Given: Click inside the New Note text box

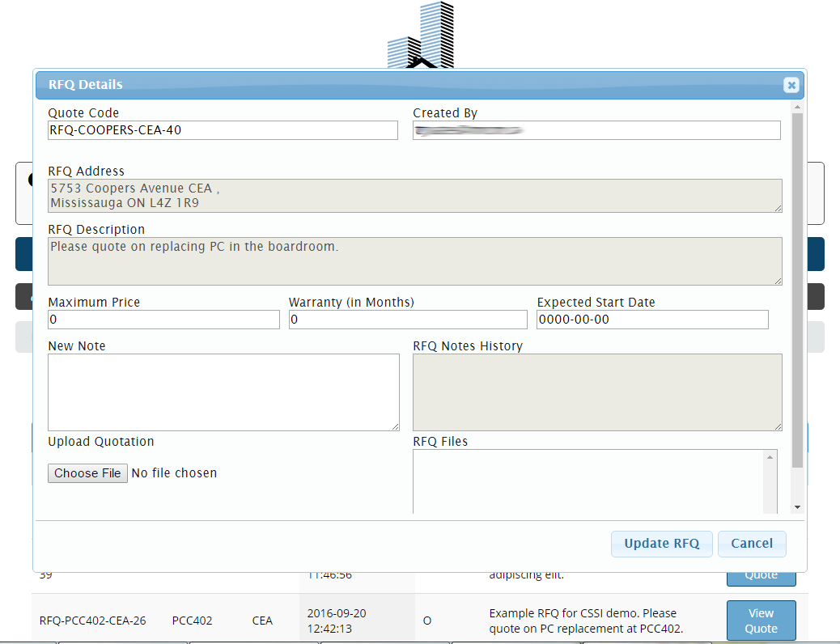Looking at the screenshot, I should coord(223,392).
